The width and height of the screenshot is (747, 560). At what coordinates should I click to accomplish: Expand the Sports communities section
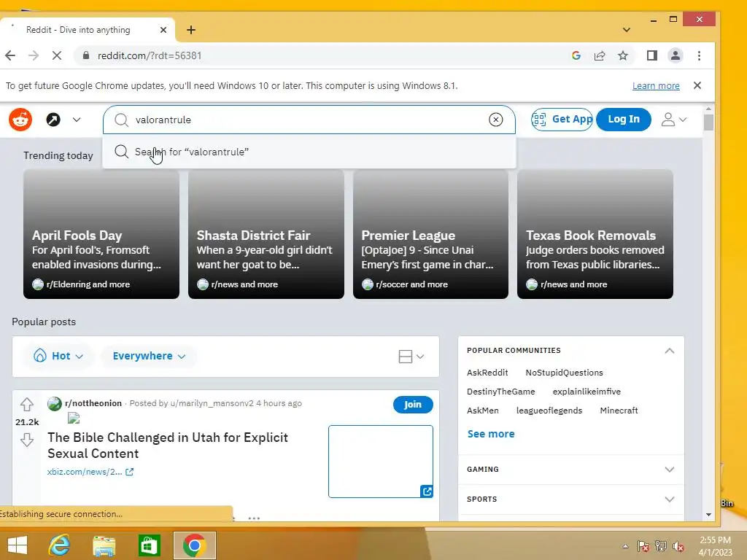click(571, 499)
